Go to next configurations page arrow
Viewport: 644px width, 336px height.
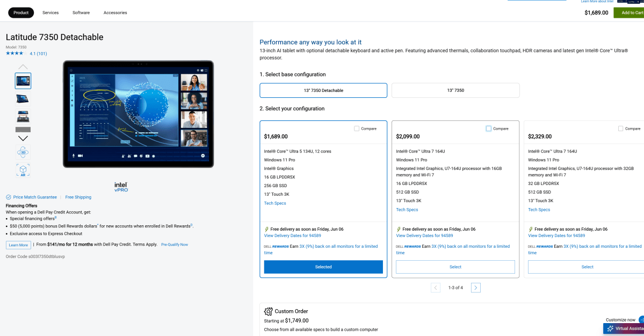(475, 288)
